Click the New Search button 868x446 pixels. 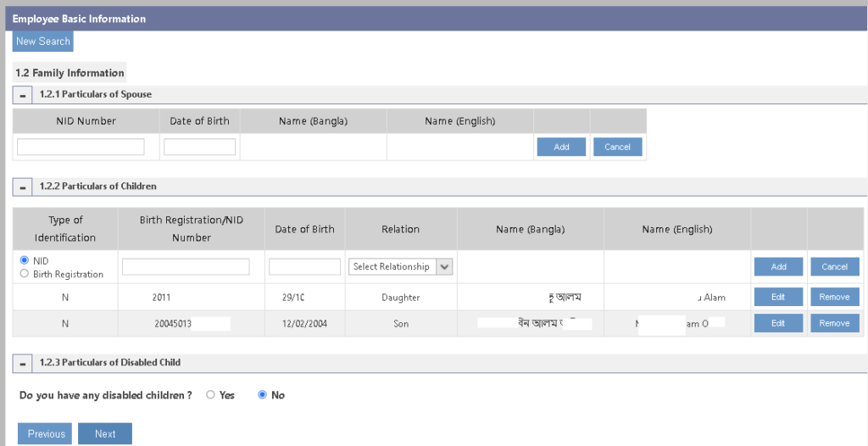click(x=42, y=42)
